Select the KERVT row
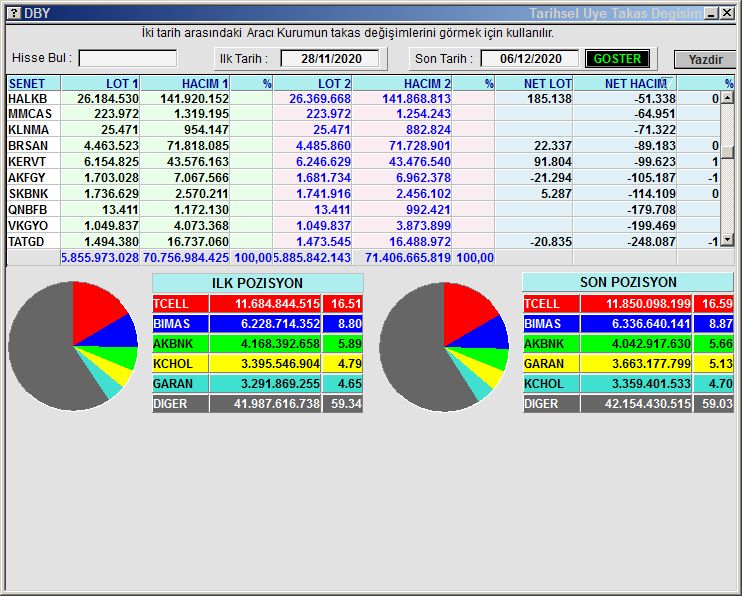The image size is (742, 596). (x=363, y=162)
